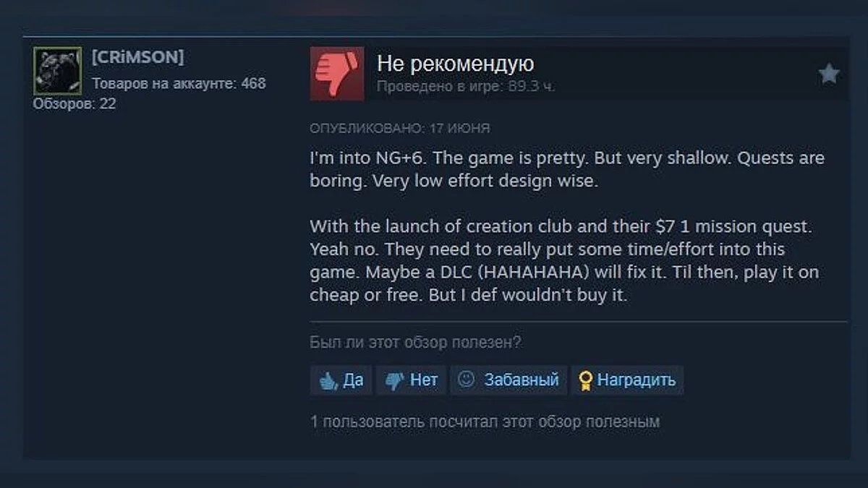Click 1 пользователь посчитал этот обзор полезным

[x=485, y=421]
